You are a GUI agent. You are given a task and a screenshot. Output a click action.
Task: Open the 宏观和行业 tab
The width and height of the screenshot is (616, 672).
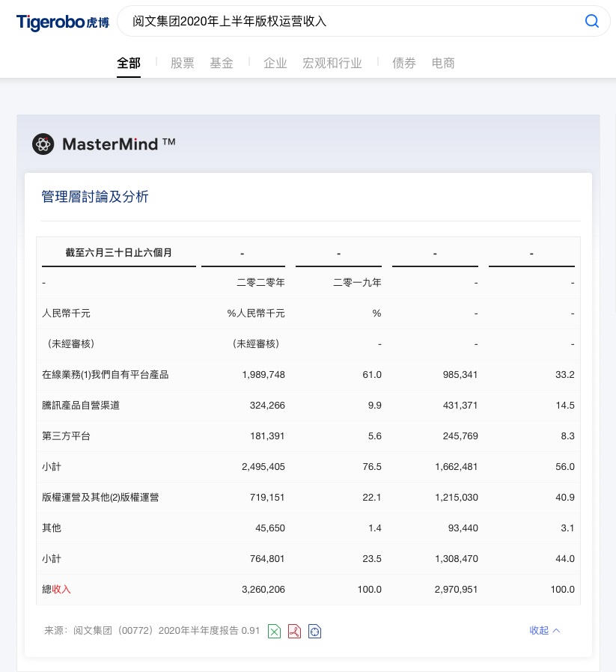332,63
